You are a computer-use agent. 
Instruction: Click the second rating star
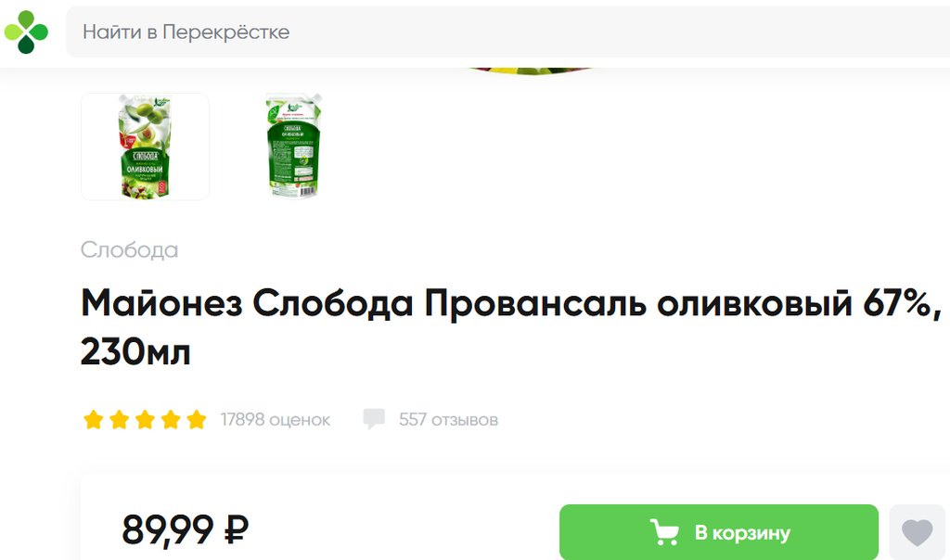click(x=120, y=420)
